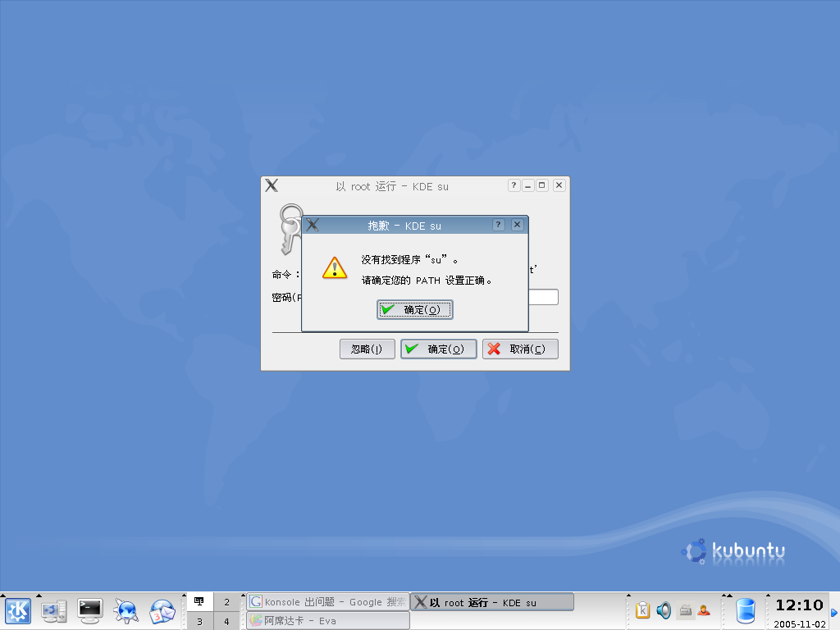Confirm the error dialog with 确定(O)
This screenshot has width=840, height=630.
pos(415,309)
